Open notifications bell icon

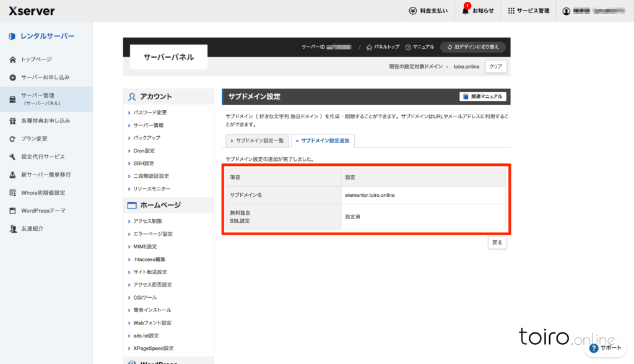pos(466,11)
